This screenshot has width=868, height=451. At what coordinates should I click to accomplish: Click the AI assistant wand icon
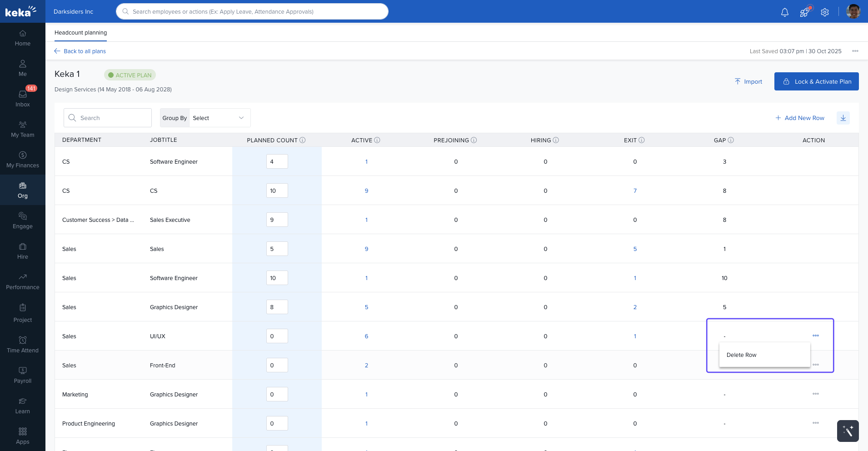tap(848, 431)
